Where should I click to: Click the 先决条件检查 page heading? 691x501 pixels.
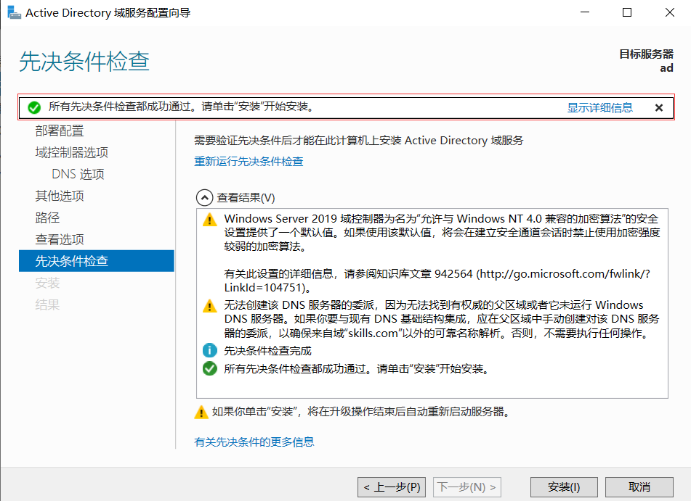(x=84, y=61)
